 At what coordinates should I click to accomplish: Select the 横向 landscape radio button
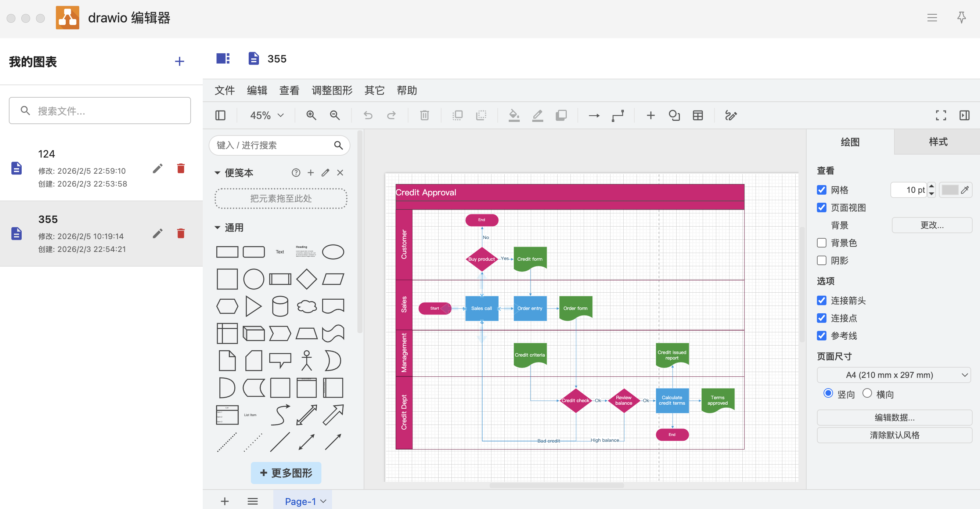(867, 393)
